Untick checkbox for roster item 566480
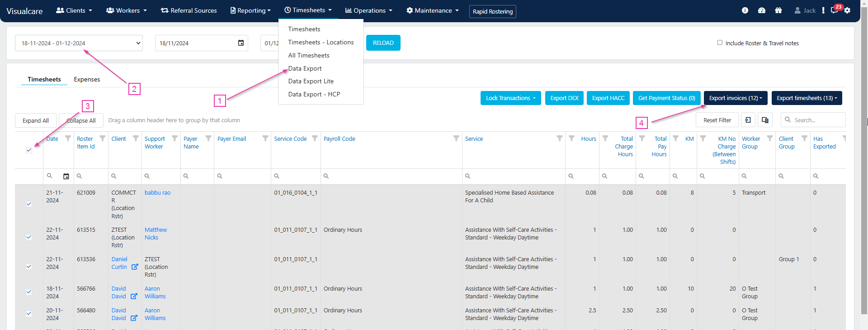 pyautogui.click(x=29, y=314)
